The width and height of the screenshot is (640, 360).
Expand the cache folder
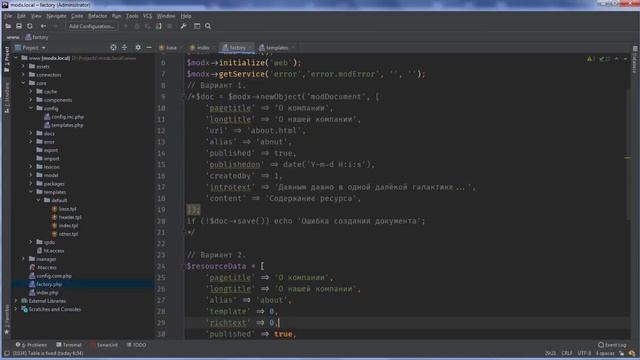coord(31,91)
